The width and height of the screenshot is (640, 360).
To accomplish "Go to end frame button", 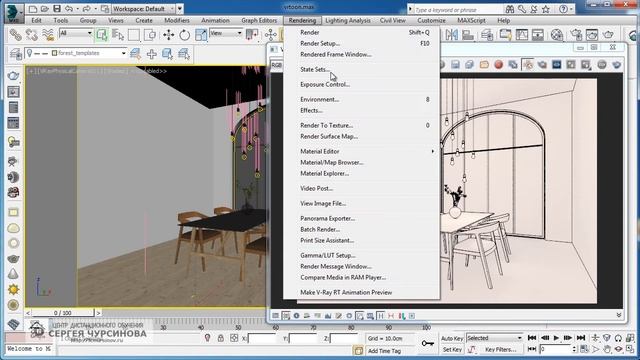I will tap(581, 338).
